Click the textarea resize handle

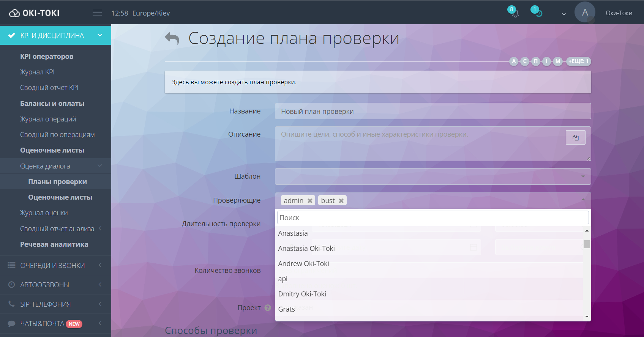coord(588,158)
